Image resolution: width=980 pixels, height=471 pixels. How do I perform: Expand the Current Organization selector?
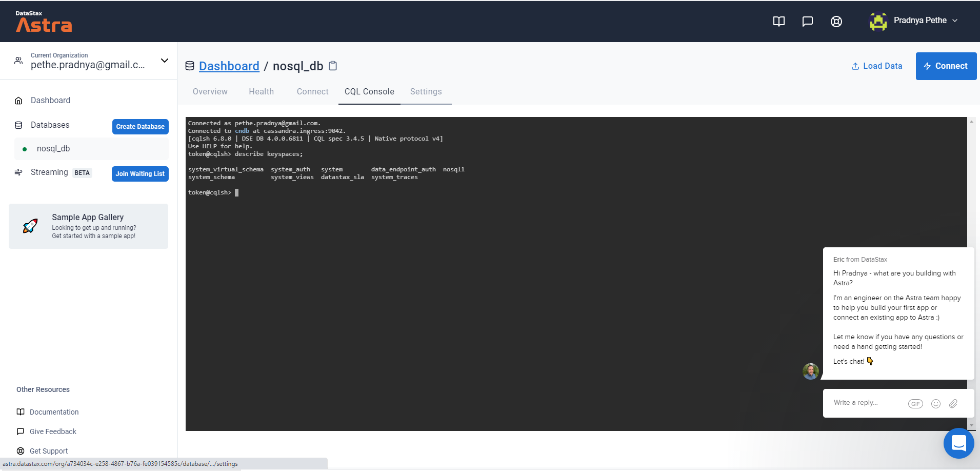click(164, 61)
